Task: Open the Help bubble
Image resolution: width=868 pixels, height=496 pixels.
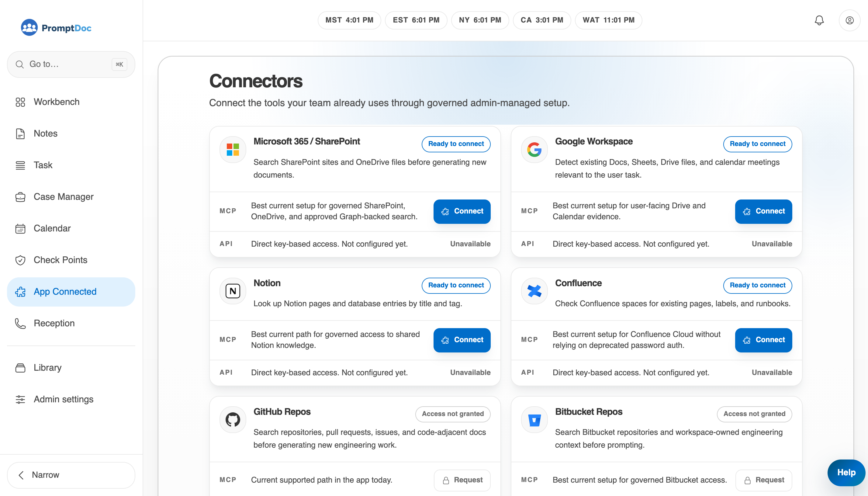Action: point(846,473)
